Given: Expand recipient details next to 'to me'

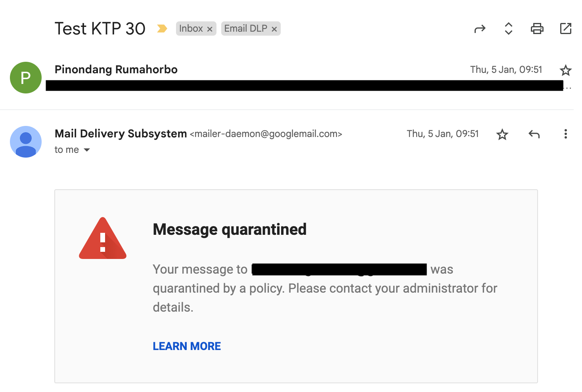Looking at the screenshot, I should [x=87, y=150].
